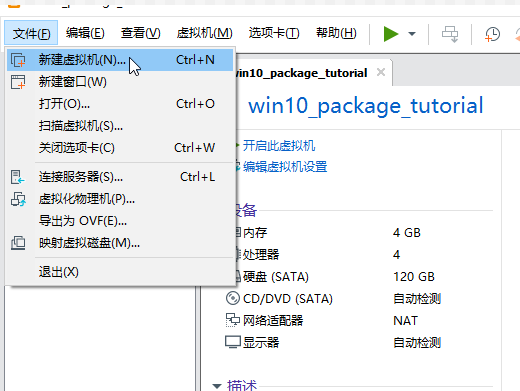The height and width of the screenshot is (391, 520).
Task: Open the 查看(V) menu
Action: coord(140,33)
